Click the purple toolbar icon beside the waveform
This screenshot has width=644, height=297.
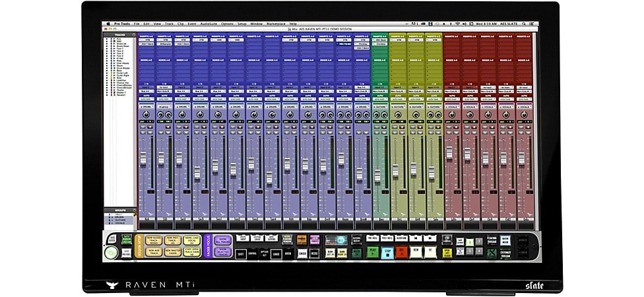pos(315,240)
